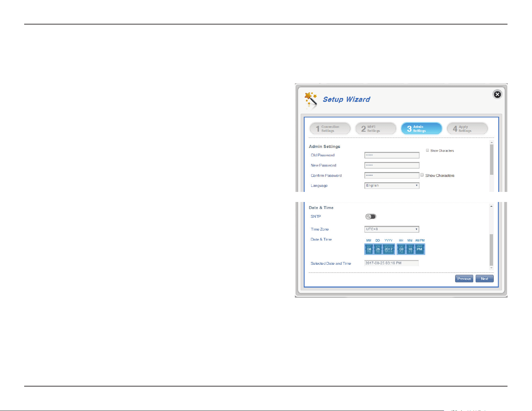
Task: Click the Old Password field
Action: pyautogui.click(x=392, y=155)
